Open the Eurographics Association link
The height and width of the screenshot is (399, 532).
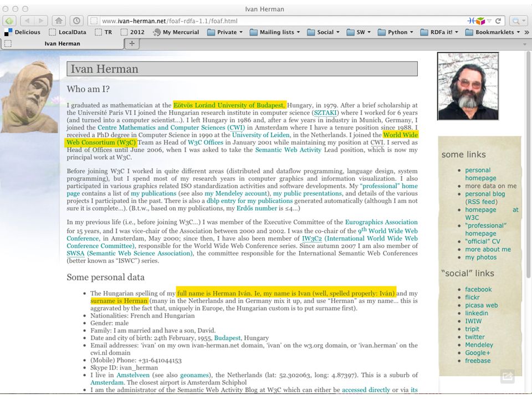381,222
